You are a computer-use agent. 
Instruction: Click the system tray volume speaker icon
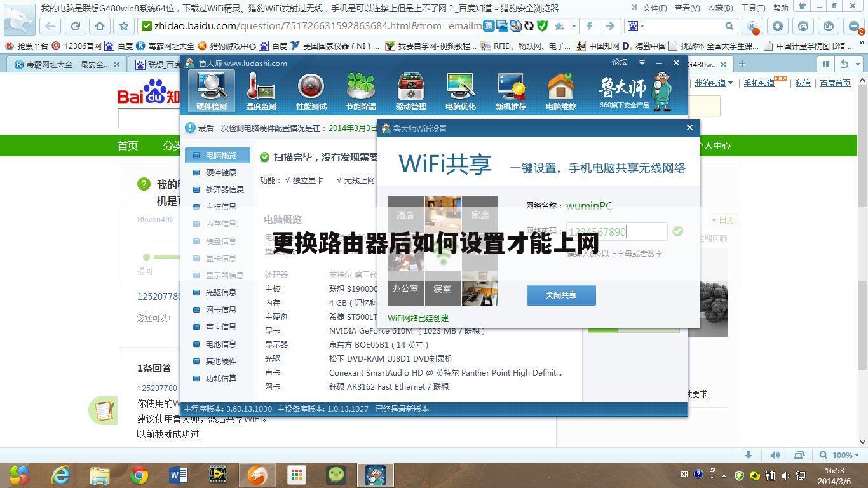click(x=785, y=475)
